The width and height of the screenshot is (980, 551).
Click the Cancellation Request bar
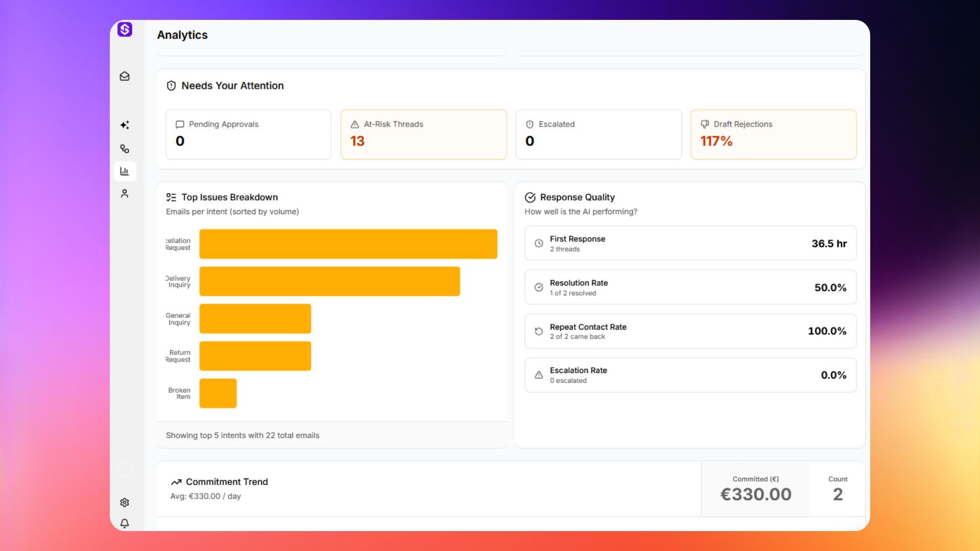[348, 244]
